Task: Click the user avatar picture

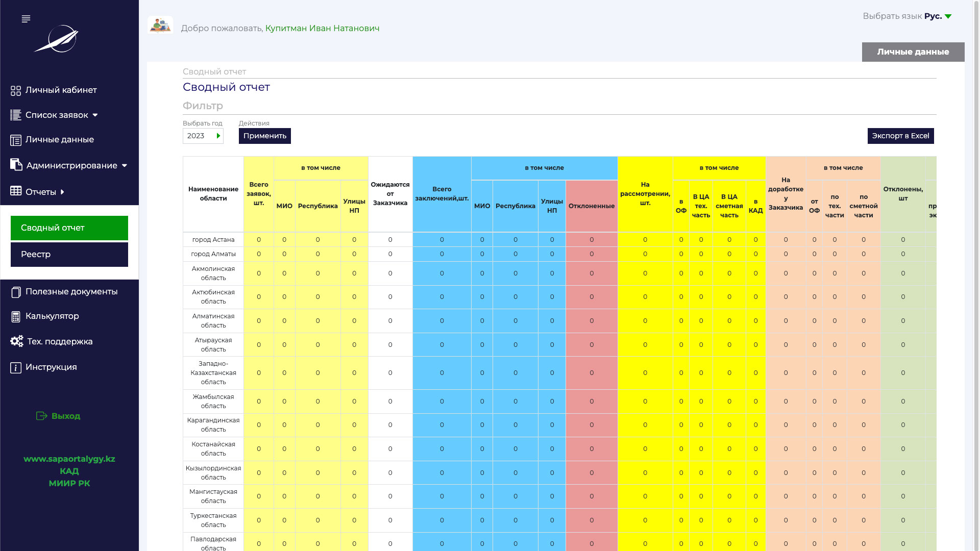Action: point(160,25)
